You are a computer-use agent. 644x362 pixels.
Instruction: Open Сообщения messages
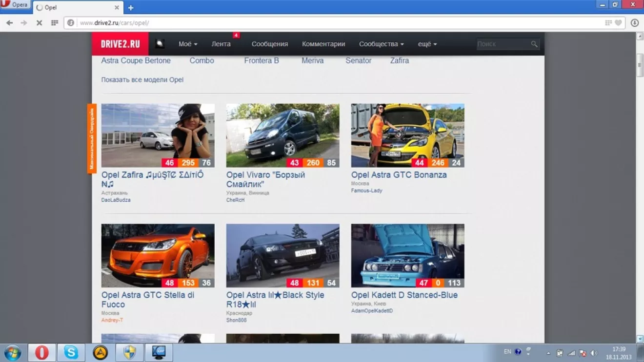pyautogui.click(x=270, y=44)
